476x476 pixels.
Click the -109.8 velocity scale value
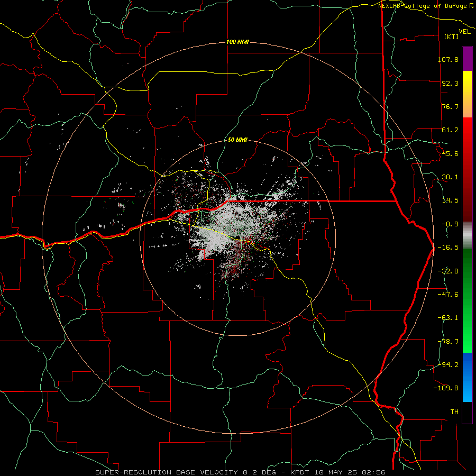pos(446,388)
